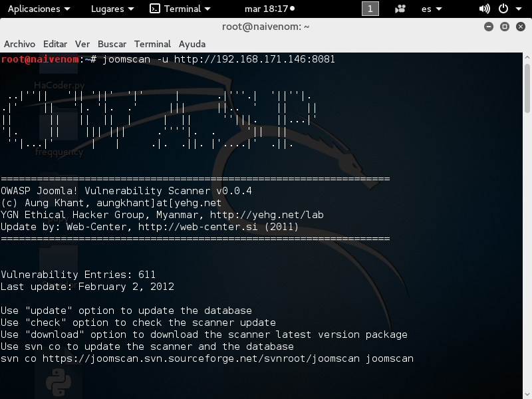Screen dimensions: 532x399
Task: Select workspace indicator 1
Action: click(x=370, y=9)
